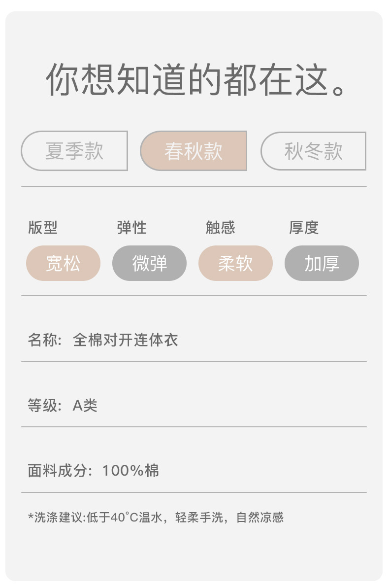The height and width of the screenshot is (588, 389).
Task: Click the 弹性 label
Action: tap(131, 228)
